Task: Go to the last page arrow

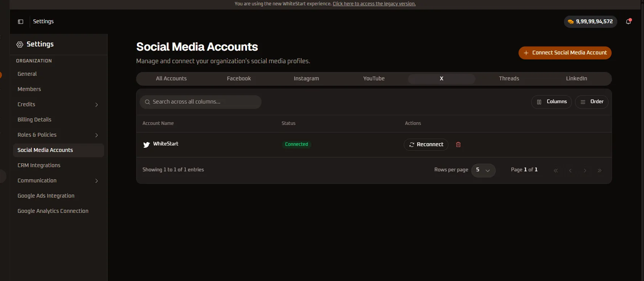Action: 599,171
